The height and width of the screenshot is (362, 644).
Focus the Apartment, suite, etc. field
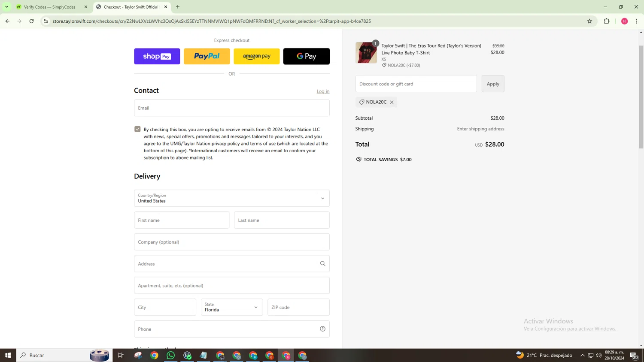coord(232,286)
